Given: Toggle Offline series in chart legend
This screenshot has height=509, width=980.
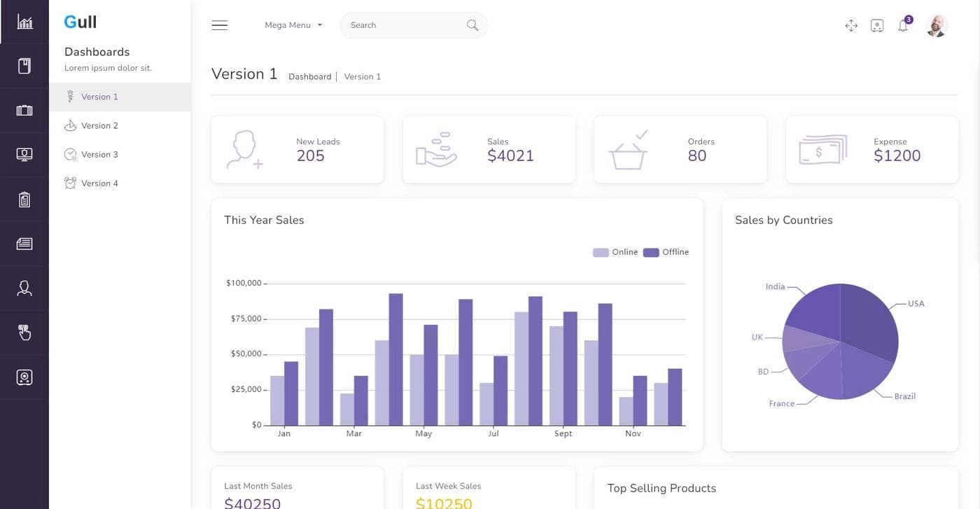Looking at the screenshot, I should [x=666, y=252].
